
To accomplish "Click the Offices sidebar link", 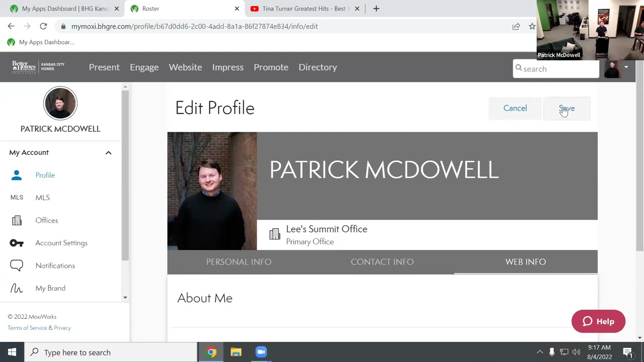I will point(47,220).
